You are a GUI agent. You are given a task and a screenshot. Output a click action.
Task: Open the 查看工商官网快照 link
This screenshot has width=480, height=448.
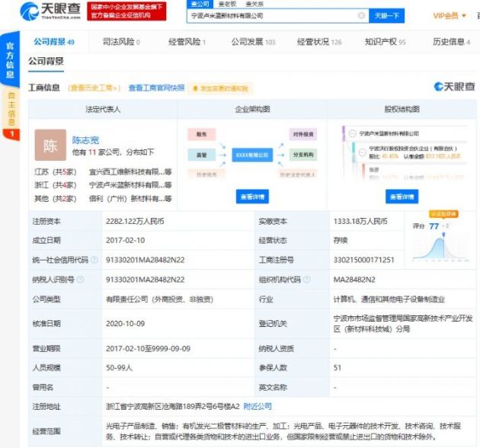click(x=156, y=88)
